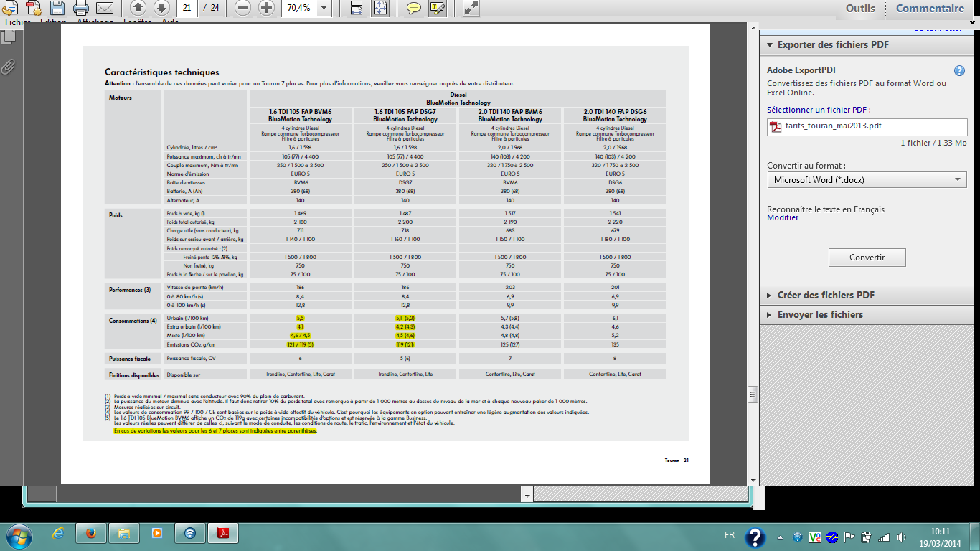
Task: Click the vertical scrollbar handle of document
Action: click(753, 395)
